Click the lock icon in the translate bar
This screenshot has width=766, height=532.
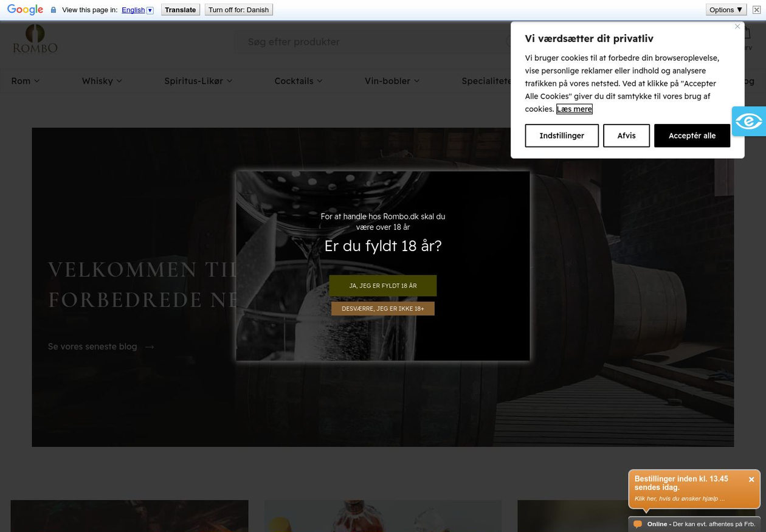click(x=53, y=10)
